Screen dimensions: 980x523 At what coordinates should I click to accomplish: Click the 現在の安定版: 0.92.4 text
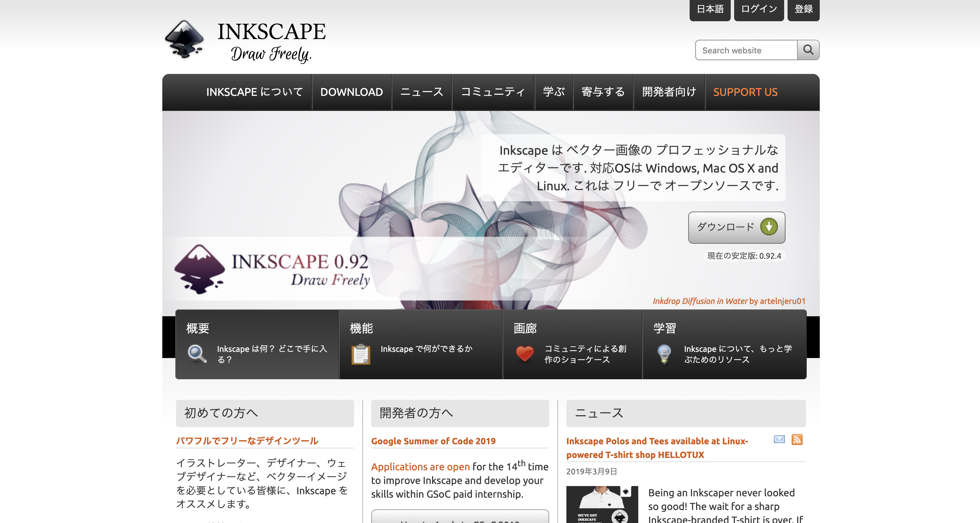tap(744, 256)
